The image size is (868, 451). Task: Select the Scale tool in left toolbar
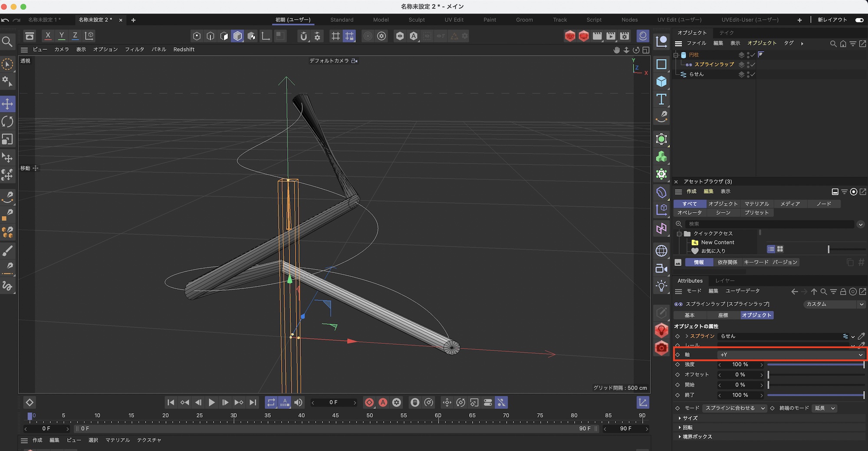(7, 139)
